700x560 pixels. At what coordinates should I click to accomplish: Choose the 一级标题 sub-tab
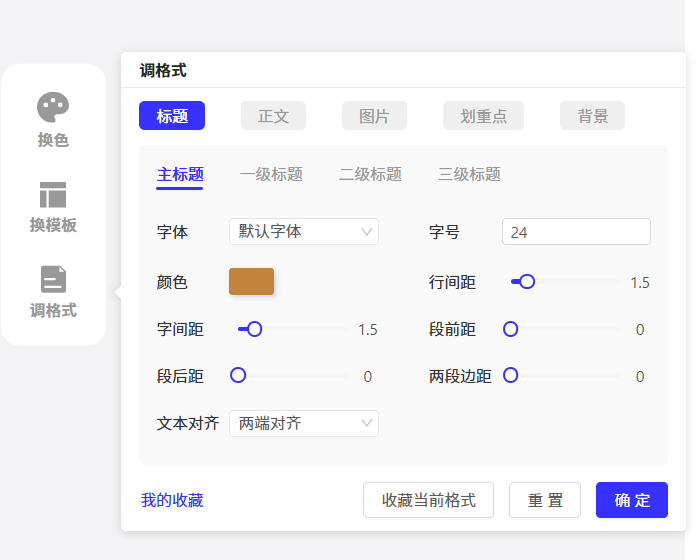[271, 174]
